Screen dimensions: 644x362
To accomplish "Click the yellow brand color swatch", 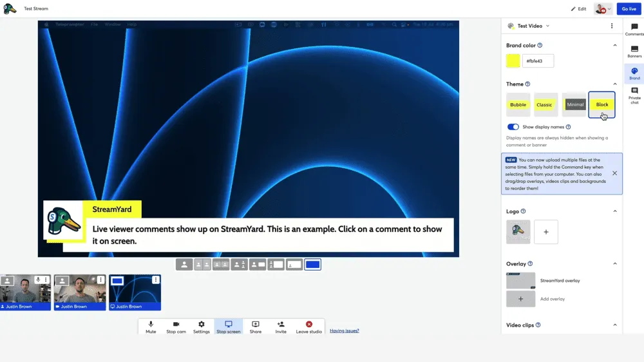I will pos(513,61).
